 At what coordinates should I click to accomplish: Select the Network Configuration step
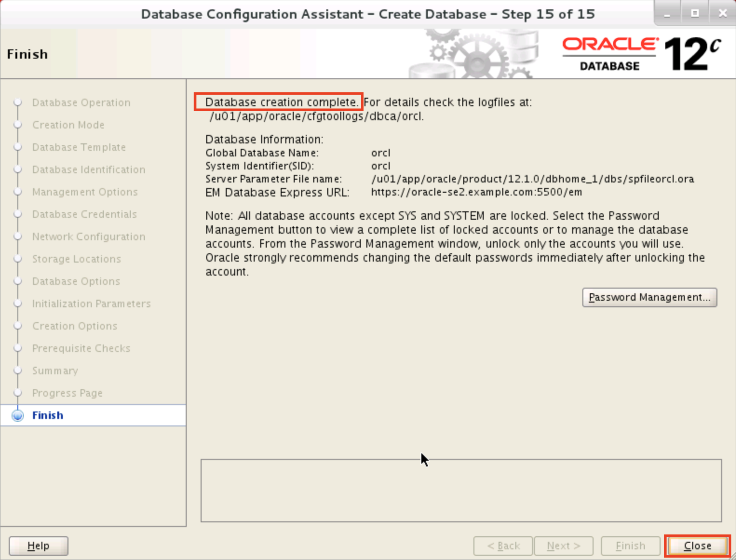[x=89, y=236]
